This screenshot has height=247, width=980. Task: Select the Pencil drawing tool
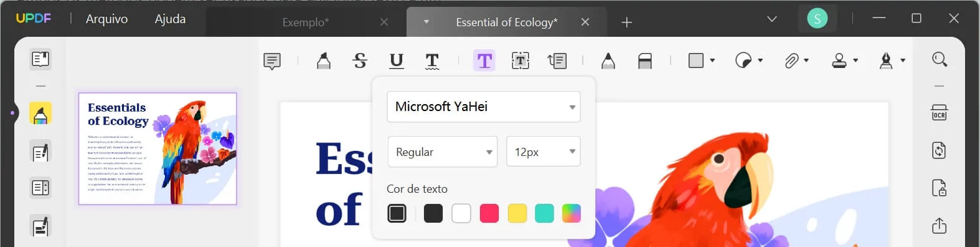pos(608,61)
